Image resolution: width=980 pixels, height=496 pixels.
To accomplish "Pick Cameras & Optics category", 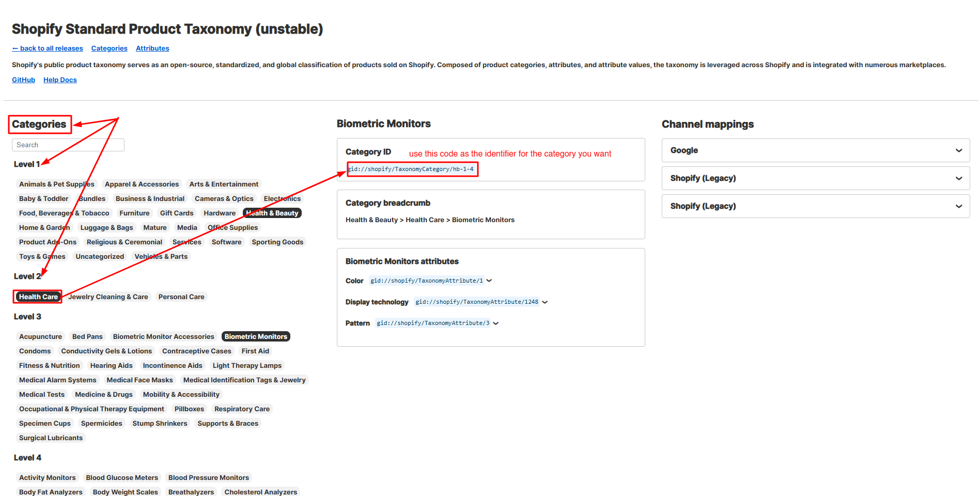I will 224,198.
